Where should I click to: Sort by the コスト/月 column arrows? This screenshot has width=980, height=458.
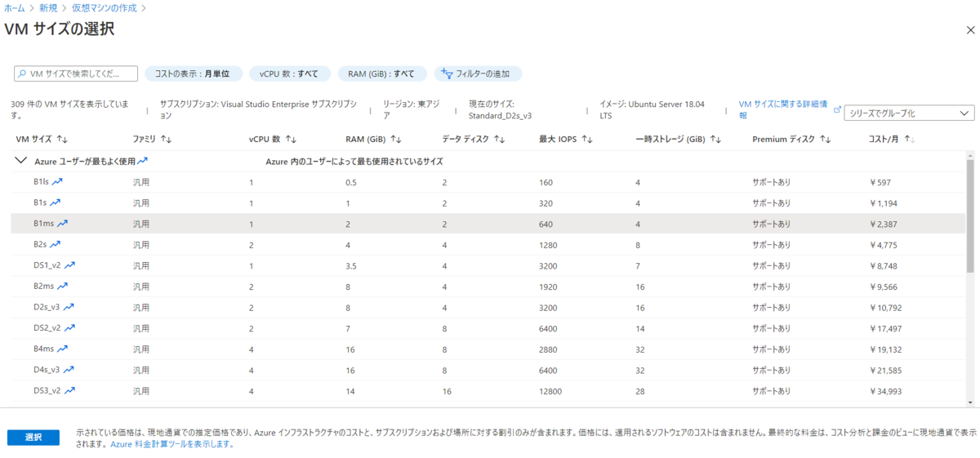[910, 140]
